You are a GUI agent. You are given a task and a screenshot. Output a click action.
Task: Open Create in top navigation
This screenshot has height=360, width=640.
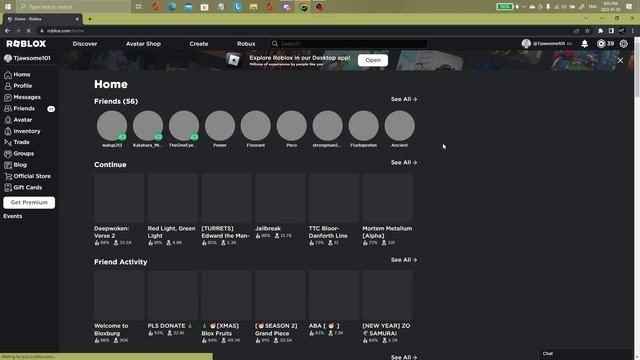(199, 44)
